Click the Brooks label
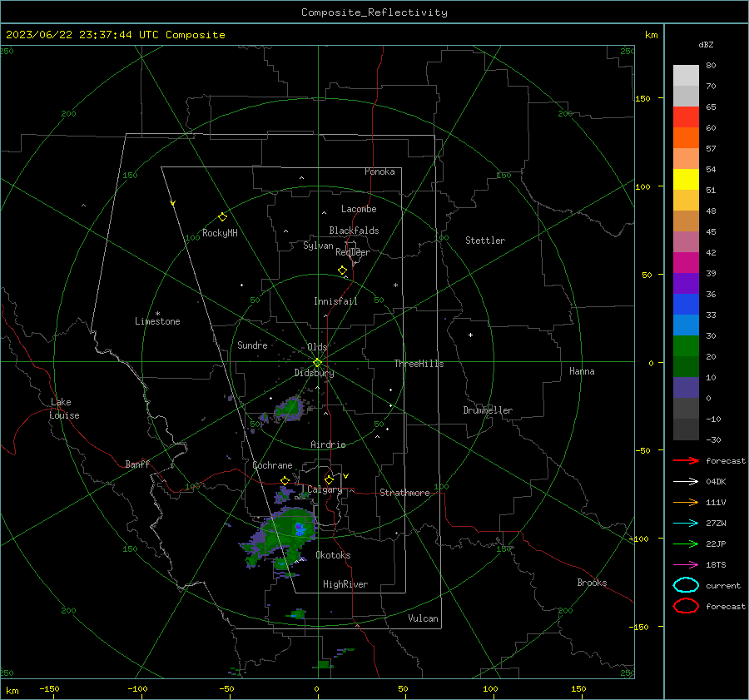 click(x=592, y=583)
